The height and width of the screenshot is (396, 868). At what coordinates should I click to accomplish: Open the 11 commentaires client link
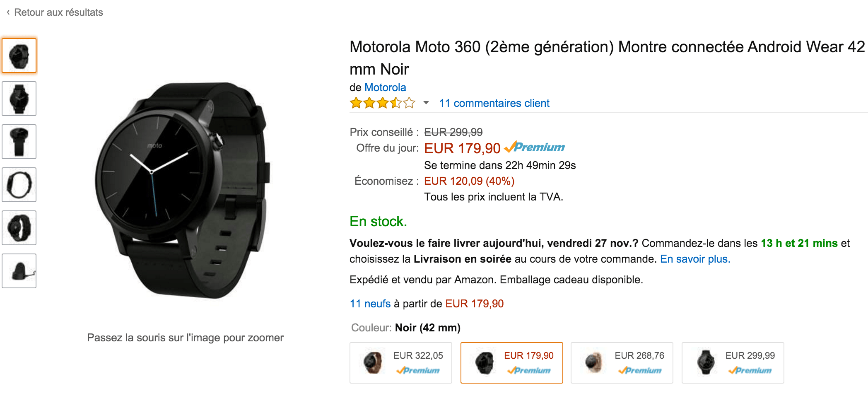tap(494, 103)
